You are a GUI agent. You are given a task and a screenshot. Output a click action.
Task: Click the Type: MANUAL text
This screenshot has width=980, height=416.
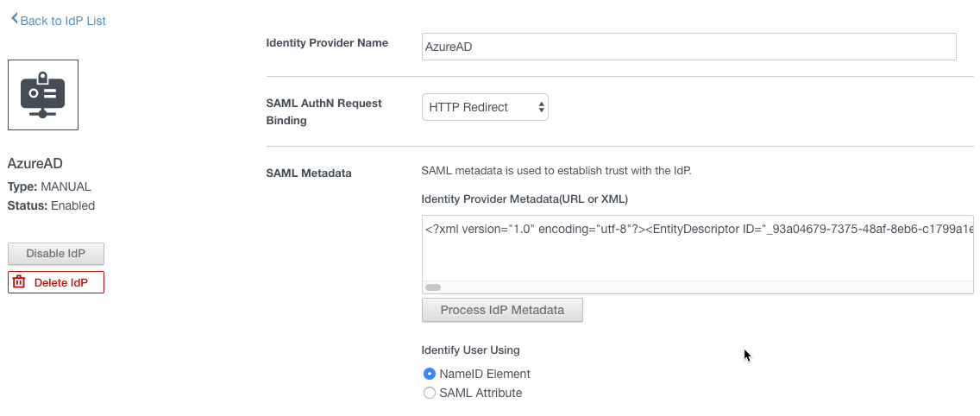click(49, 186)
